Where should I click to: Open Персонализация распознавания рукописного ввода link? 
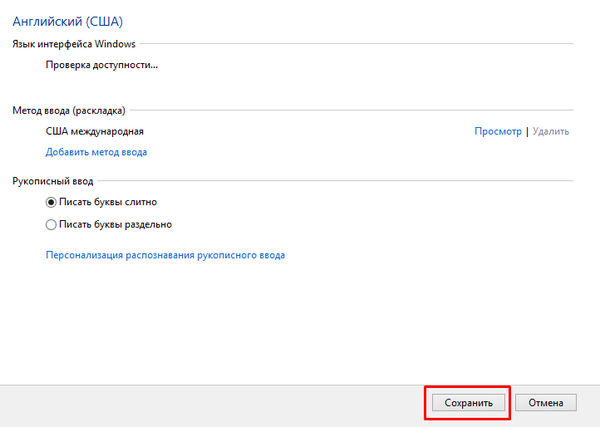[165, 255]
